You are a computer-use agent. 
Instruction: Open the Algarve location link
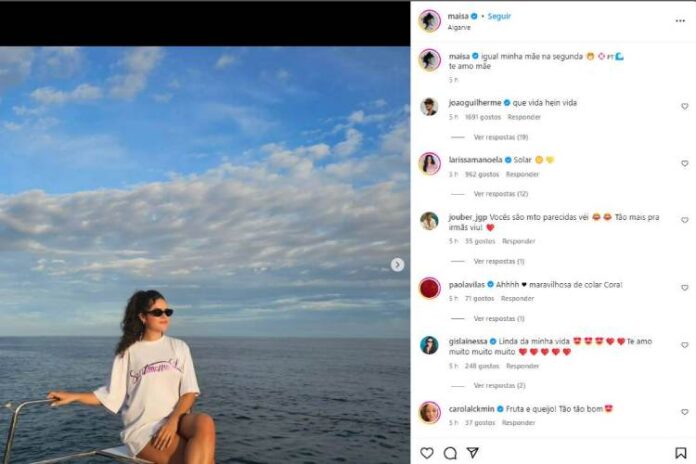[460, 28]
